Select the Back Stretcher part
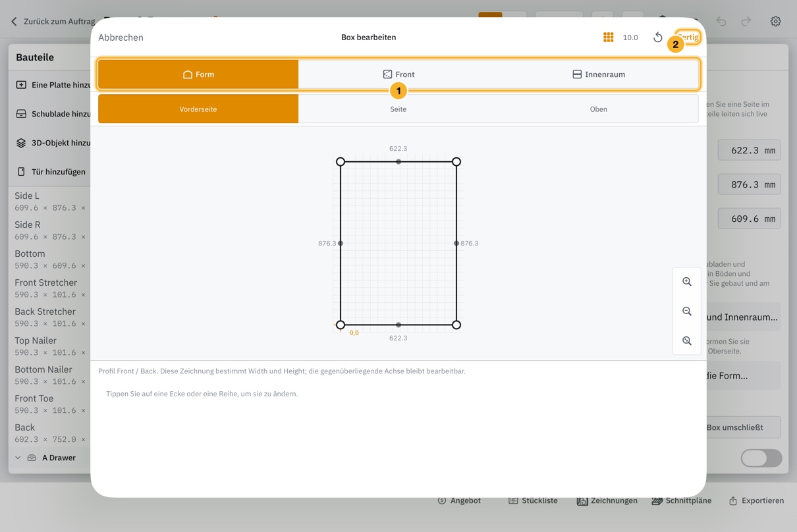This screenshot has width=797, height=532. 51,317
